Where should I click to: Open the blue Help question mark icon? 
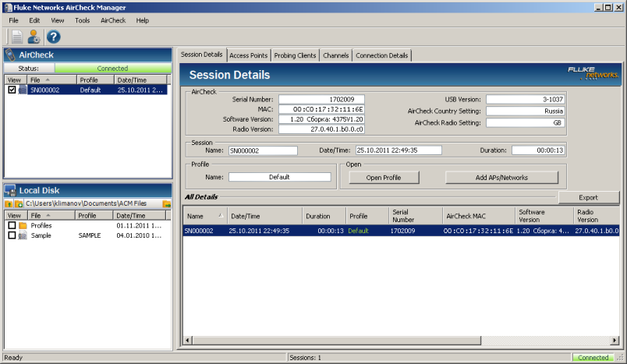coord(53,37)
